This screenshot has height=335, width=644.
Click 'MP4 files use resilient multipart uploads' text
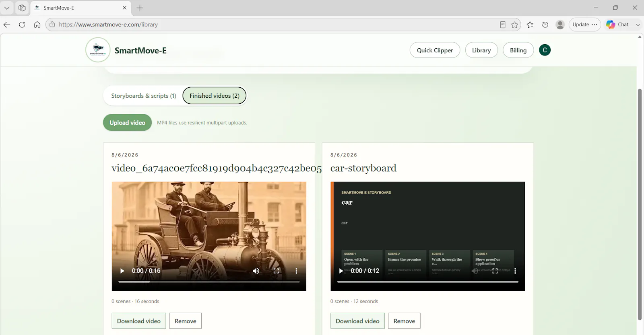click(202, 123)
